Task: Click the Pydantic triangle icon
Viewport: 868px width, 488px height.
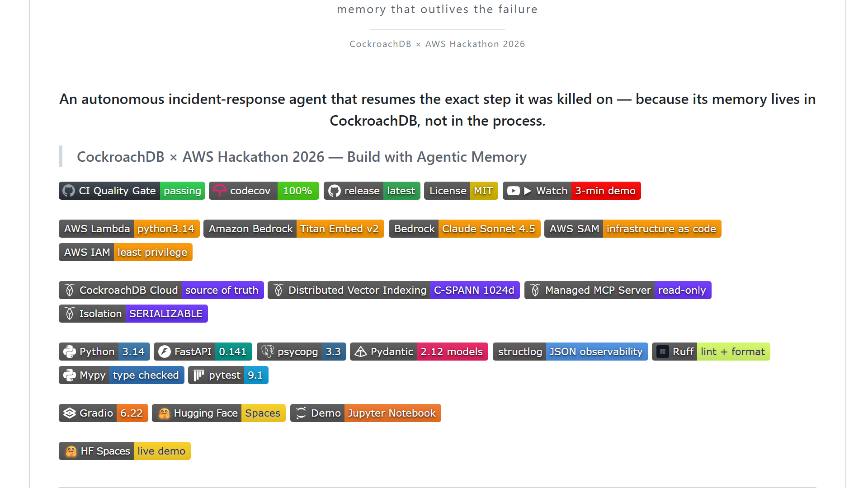Action: 361,352
